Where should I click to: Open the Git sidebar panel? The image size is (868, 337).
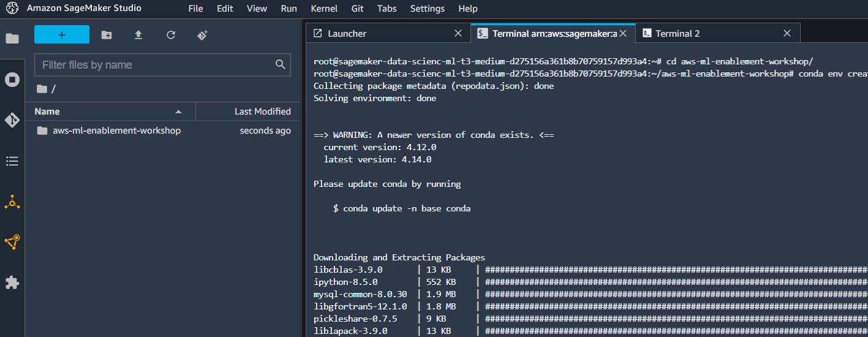[x=12, y=120]
